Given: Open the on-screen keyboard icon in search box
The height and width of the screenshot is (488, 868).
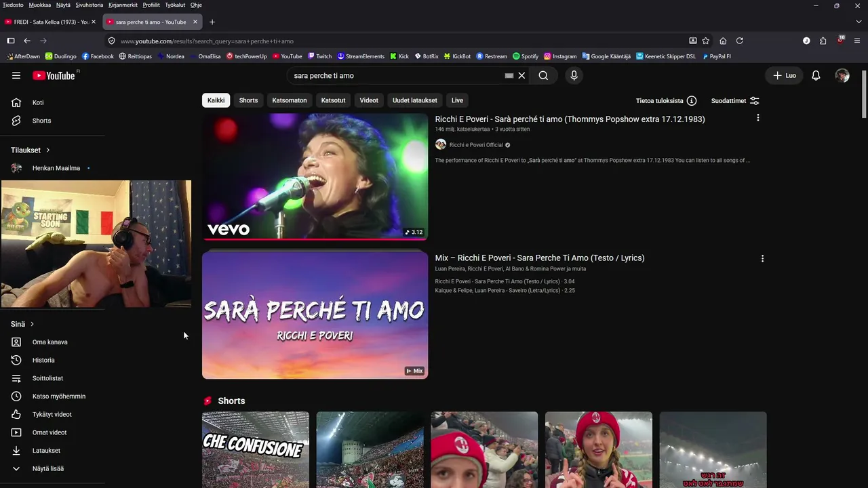Looking at the screenshot, I should 509,75.
